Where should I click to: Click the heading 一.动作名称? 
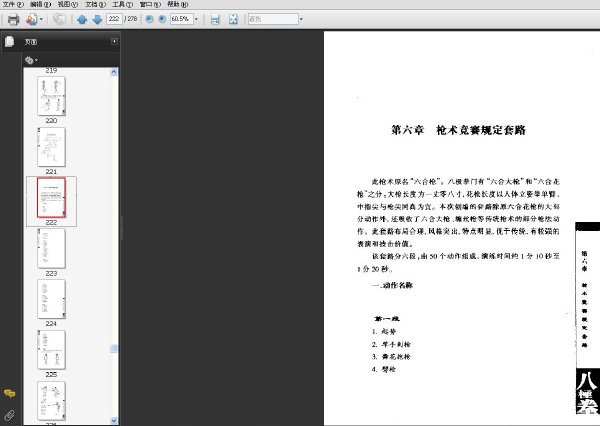392,285
